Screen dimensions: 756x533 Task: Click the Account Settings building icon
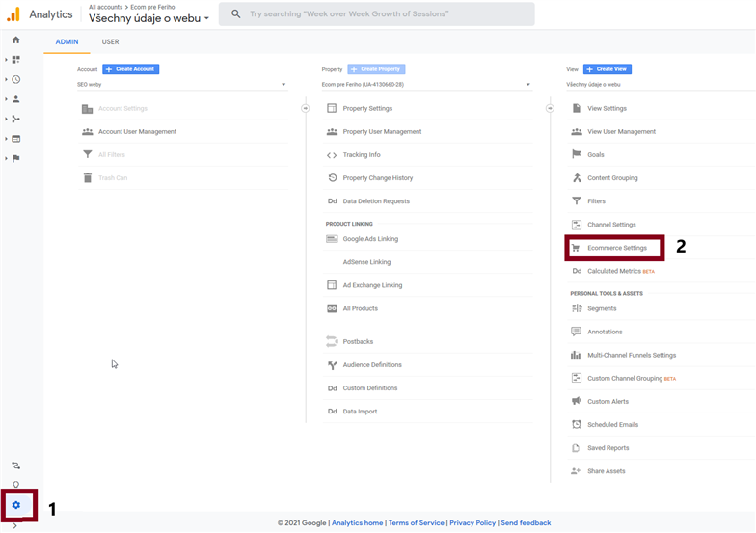click(87, 109)
